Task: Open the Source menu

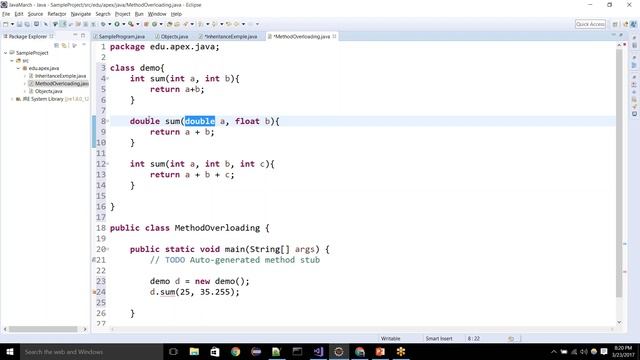Action: [x=35, y=14]
